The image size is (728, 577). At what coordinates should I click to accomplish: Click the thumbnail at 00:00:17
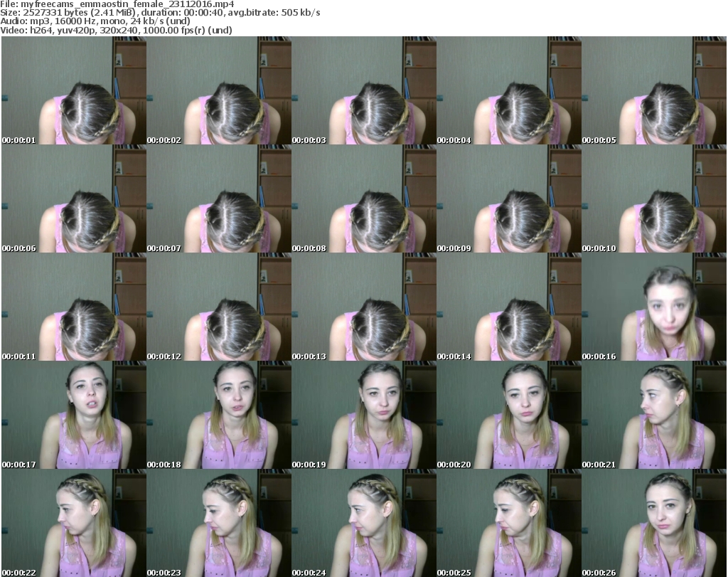click(74, 415)
